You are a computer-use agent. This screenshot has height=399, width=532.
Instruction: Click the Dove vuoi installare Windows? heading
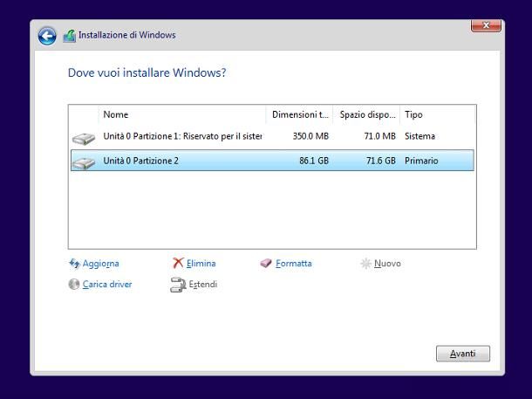coord(147,72)
